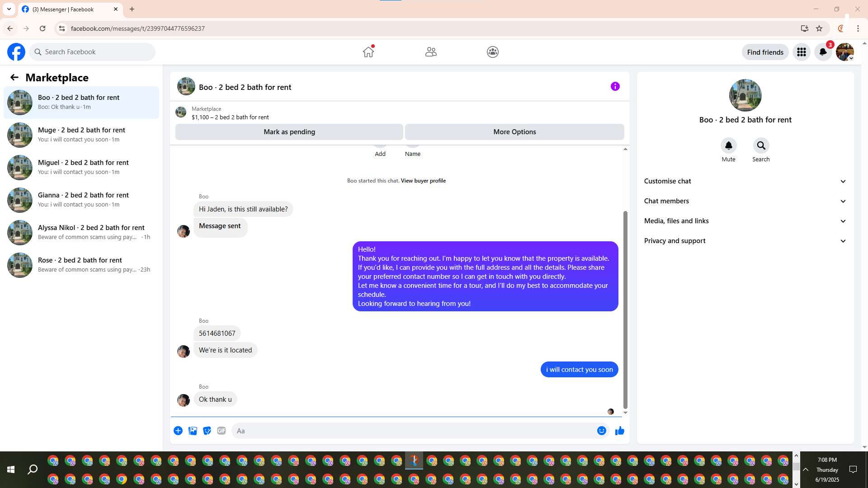Attach a photo with the image icon
868x488 pixels.
193,431
